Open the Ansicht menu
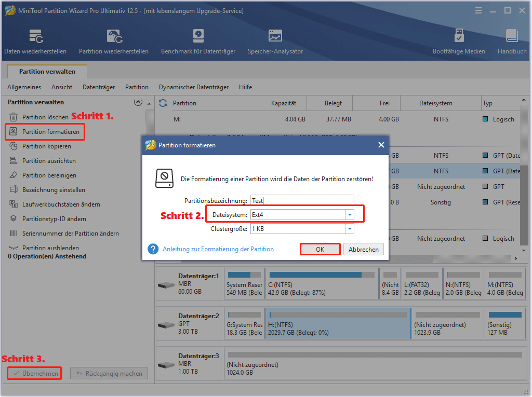The image size is (532, 397). (61, 87)
